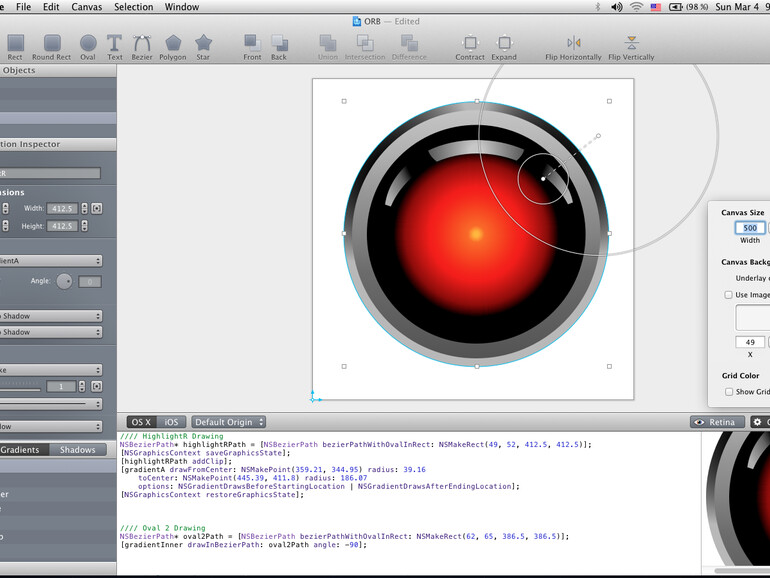Enable the Show Grid checkbox

729,391
